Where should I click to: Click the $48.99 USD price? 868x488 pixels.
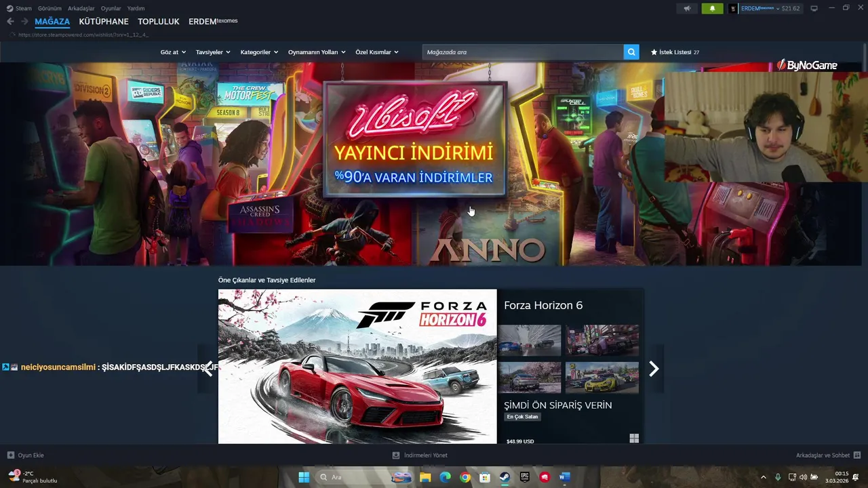click(520, 441)
